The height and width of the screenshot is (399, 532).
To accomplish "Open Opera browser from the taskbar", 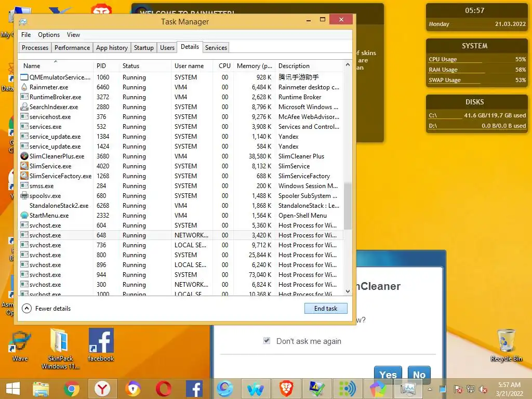I will tap(164, 389).
